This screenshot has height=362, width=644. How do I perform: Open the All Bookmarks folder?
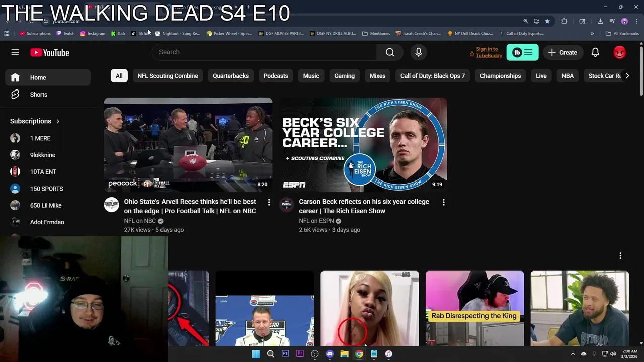(622, 34)
